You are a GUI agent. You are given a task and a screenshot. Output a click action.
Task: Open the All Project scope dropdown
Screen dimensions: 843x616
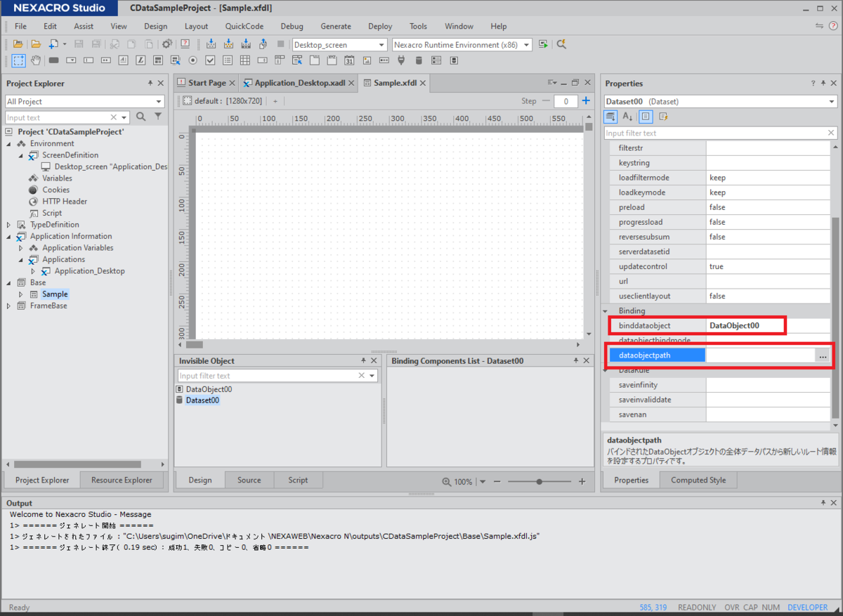click(x=159, y=102)
